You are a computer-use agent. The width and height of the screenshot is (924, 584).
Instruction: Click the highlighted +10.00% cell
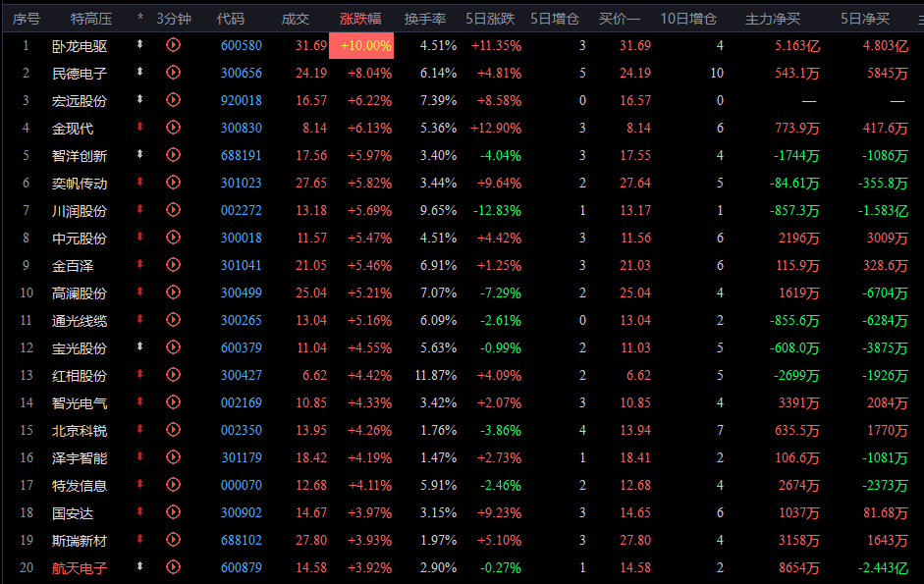(x=361, y=45)
